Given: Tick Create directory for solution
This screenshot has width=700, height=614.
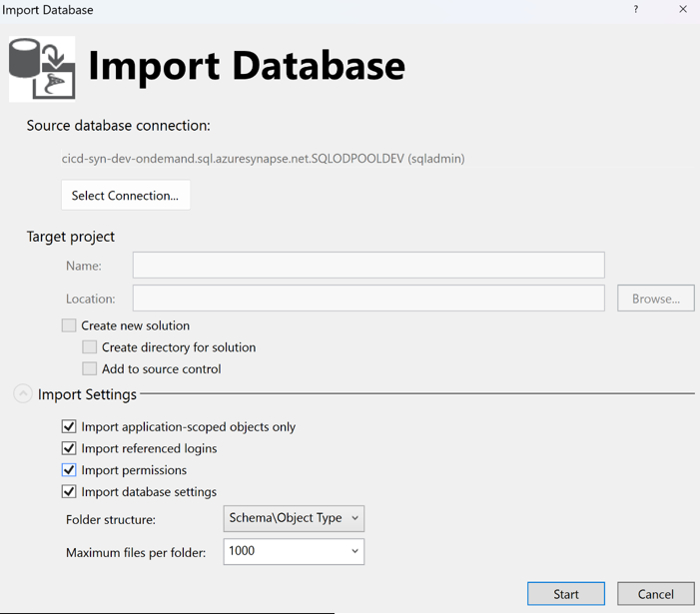Looking at the screenshot, I should (x=90, y=347).
